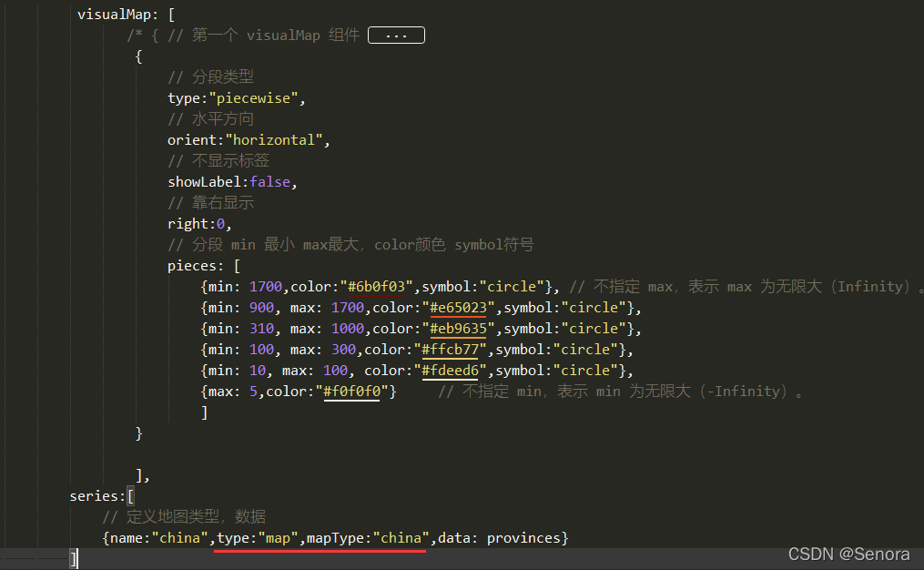Click the max value 300
This screenshot has height=570, width=924.
(x=343, y=350)
